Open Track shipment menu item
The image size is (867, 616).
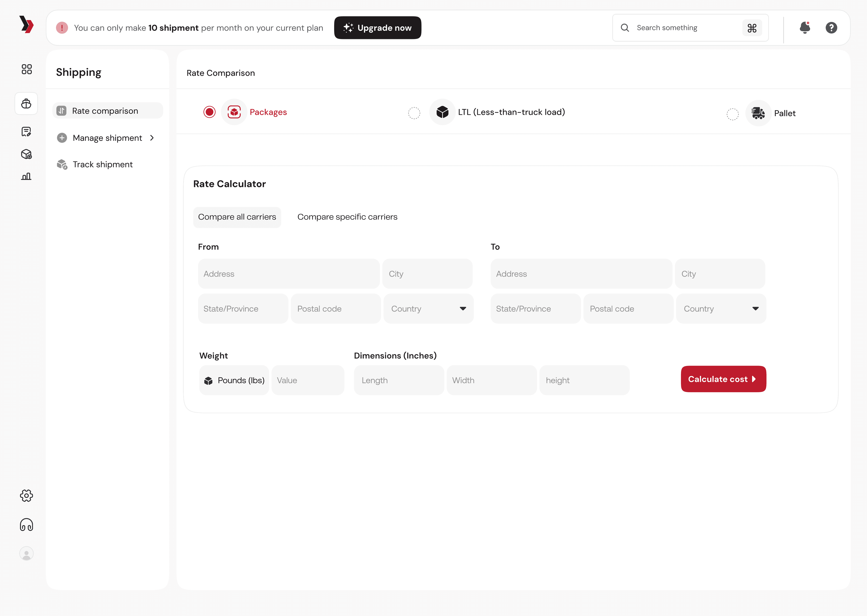103,164
